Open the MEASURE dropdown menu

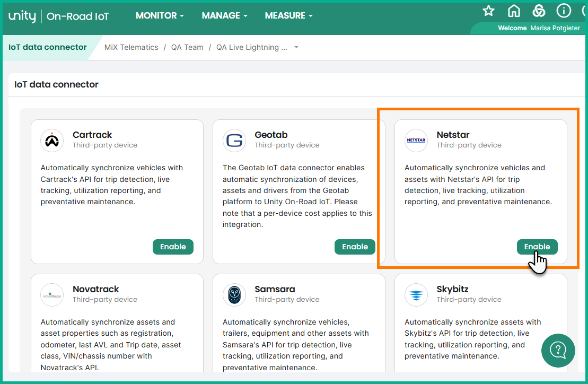point(288,16)
